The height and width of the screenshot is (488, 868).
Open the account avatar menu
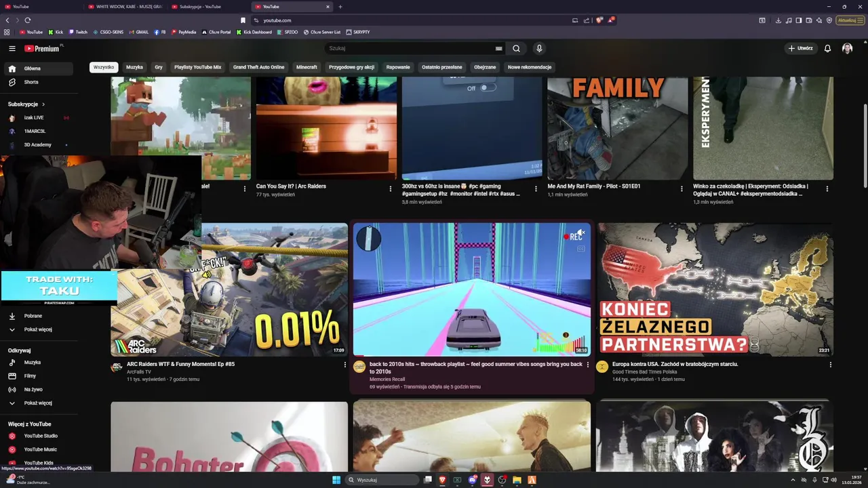[x=847, y=48]
